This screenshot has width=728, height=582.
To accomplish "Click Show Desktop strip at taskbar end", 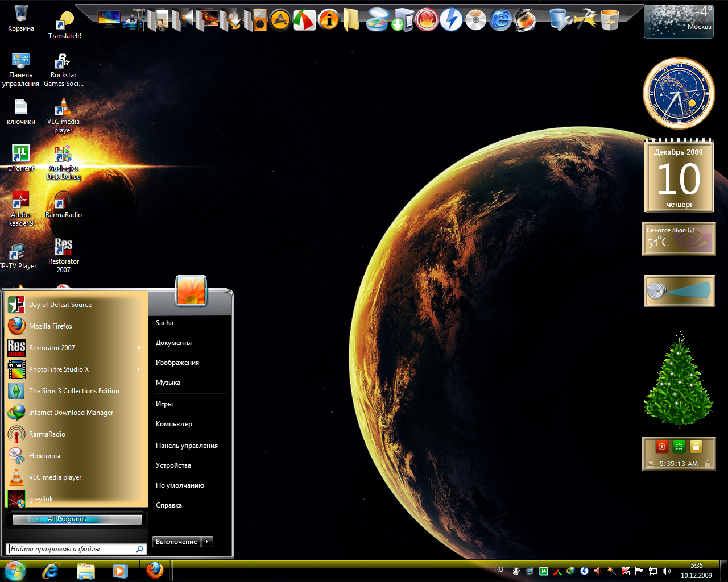I will 724,571.
